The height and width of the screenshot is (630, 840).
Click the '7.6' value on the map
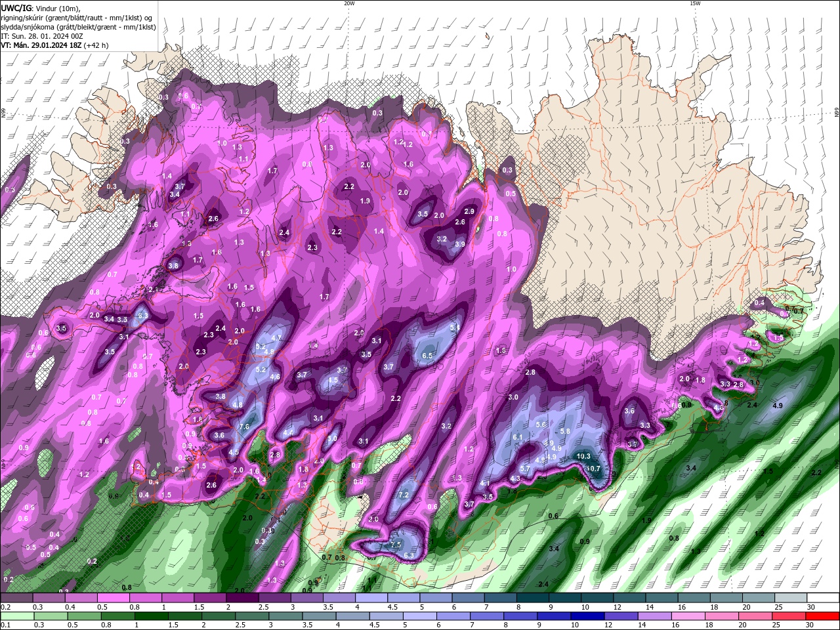244,427
